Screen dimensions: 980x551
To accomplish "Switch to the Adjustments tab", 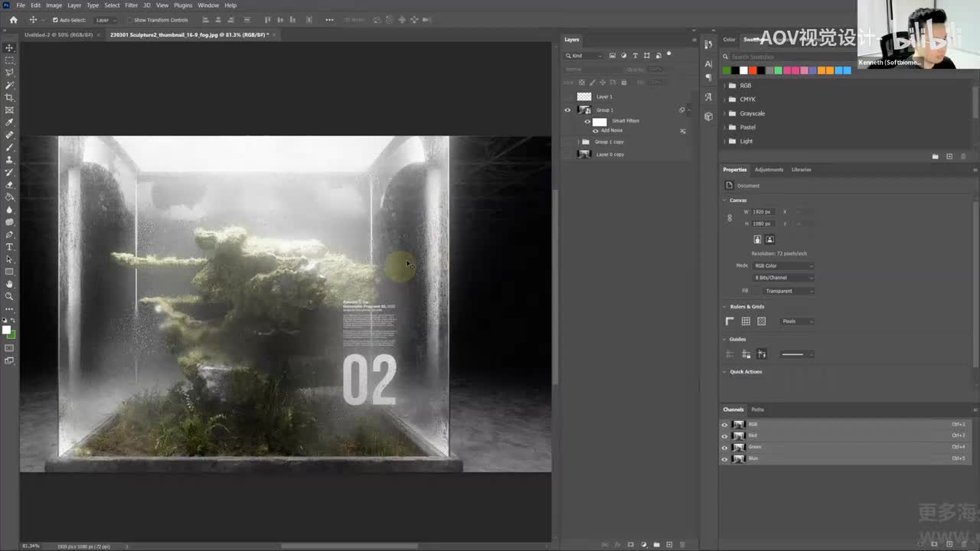I will click(769, 170).
